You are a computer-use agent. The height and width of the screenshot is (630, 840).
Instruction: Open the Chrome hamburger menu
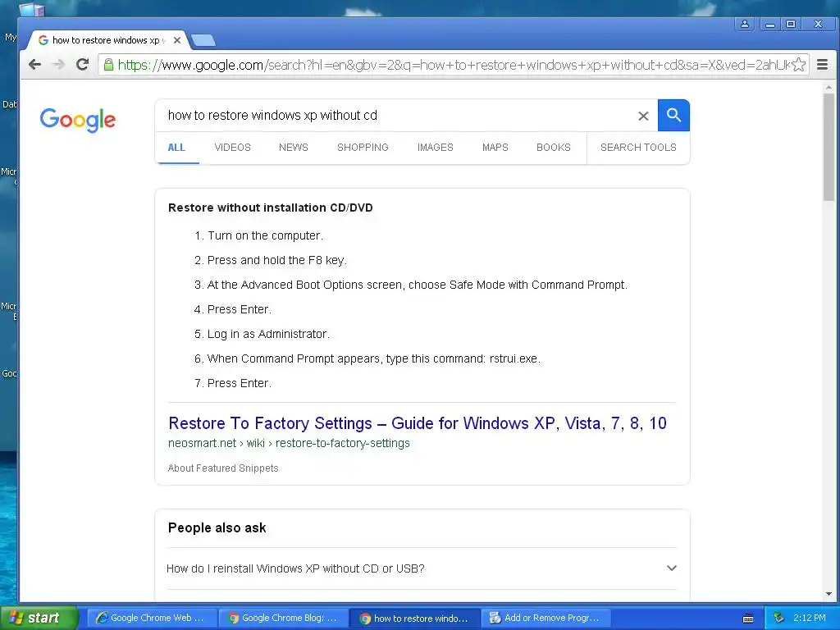click(x=822, y=65)
